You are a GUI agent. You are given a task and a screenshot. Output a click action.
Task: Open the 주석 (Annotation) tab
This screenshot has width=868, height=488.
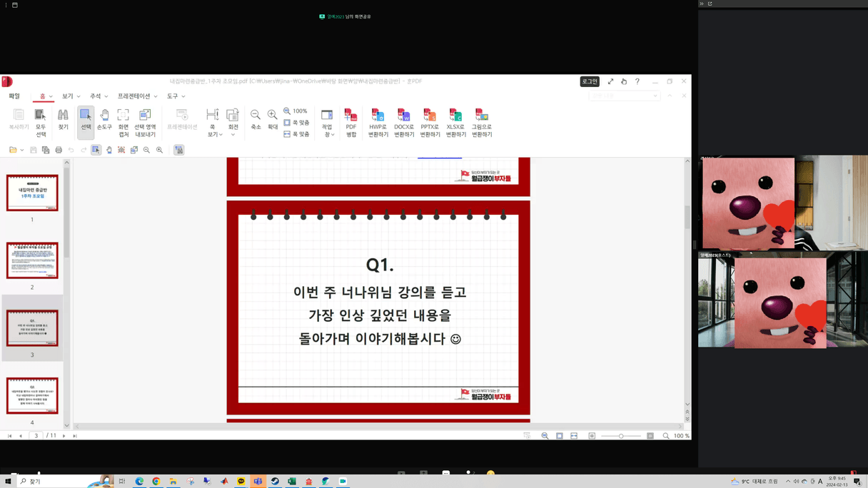95,96
